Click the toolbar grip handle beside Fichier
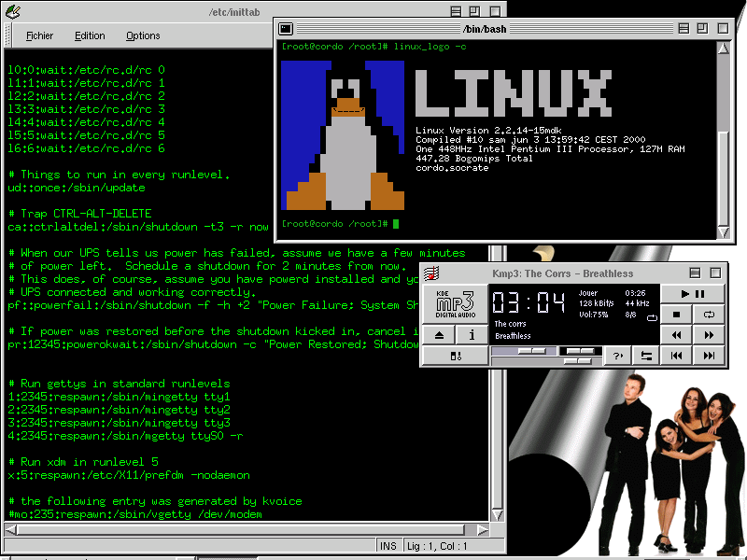This screenshot has height=560, width=747. click(7, 35)
